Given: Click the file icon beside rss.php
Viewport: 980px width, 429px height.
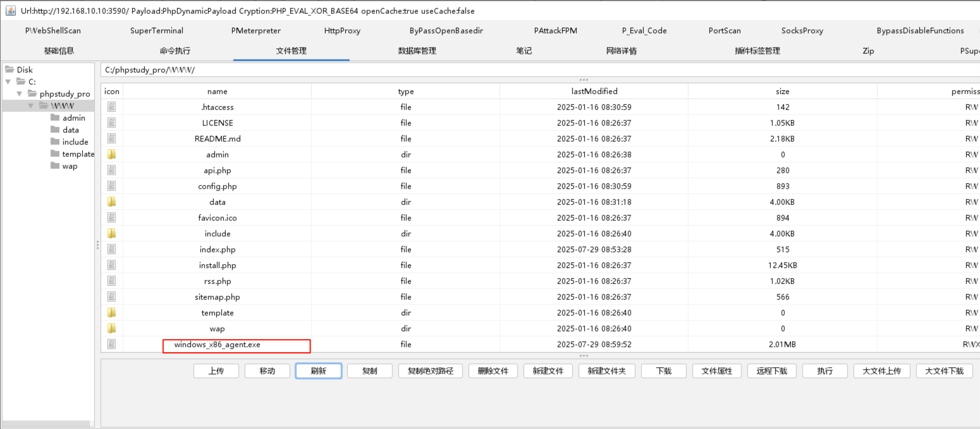Looking at the screenshot, I should [111, 281].
